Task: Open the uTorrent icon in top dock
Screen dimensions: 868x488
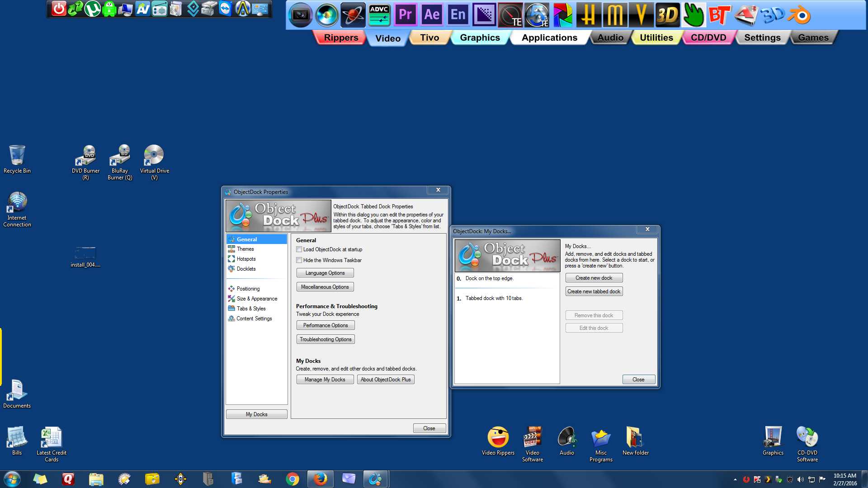Action: 93,9
